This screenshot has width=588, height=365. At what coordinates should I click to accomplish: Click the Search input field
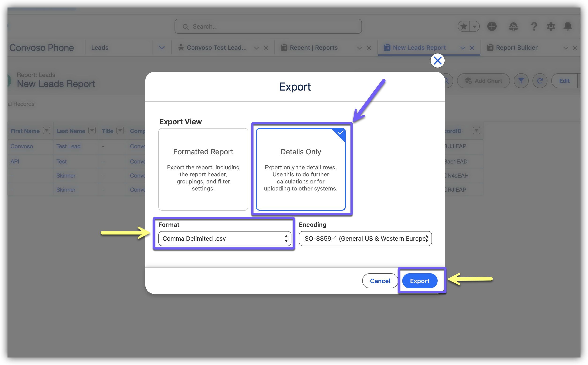[x=268, y=26]
